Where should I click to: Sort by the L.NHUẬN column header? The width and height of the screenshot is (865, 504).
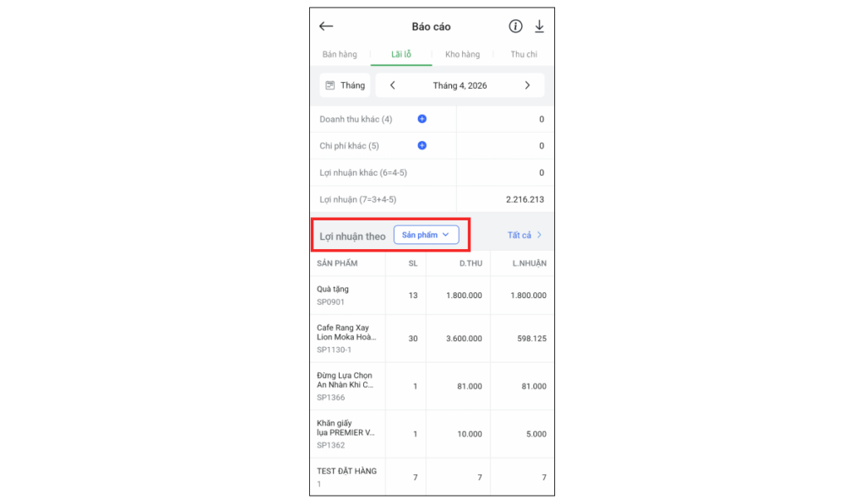pos(529,263)
